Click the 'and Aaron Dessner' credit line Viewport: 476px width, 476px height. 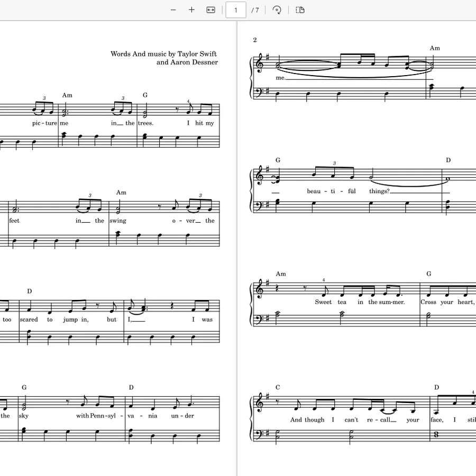[187, 62]
